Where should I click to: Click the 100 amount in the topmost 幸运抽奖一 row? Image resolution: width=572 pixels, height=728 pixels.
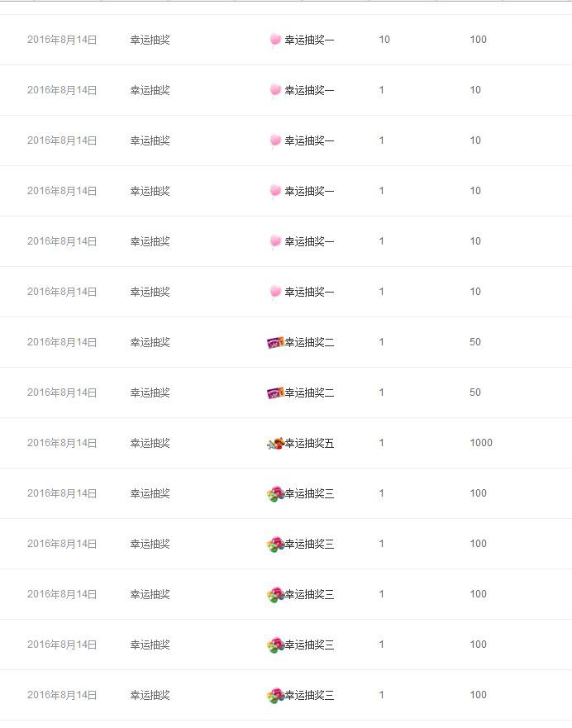click(x=479, y=40)
